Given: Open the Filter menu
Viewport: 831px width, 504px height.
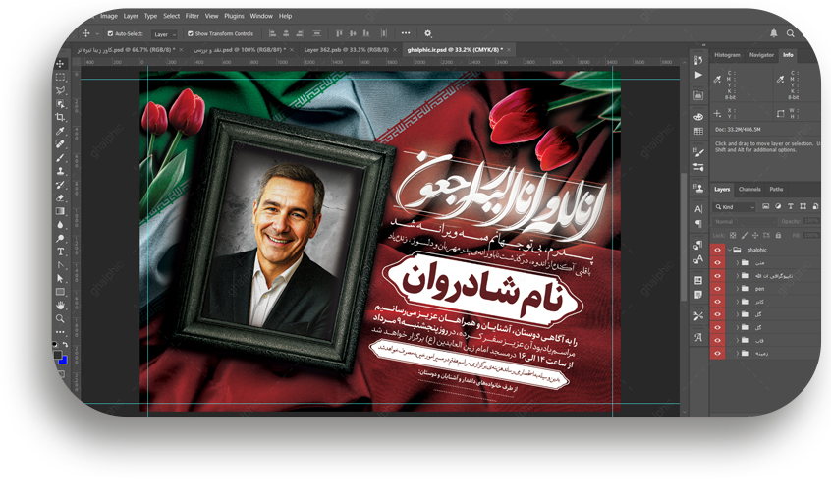Looking at the screenshot, I should (x=192, y=16).
